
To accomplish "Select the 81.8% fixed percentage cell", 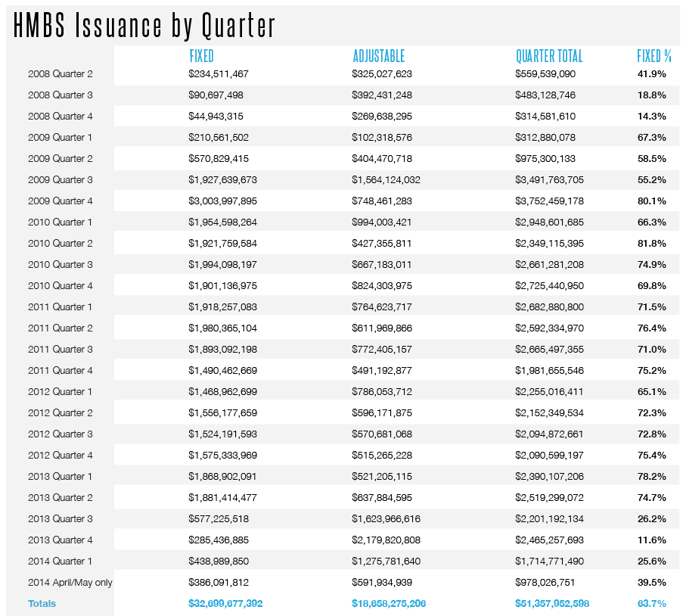I will point(652,243).
